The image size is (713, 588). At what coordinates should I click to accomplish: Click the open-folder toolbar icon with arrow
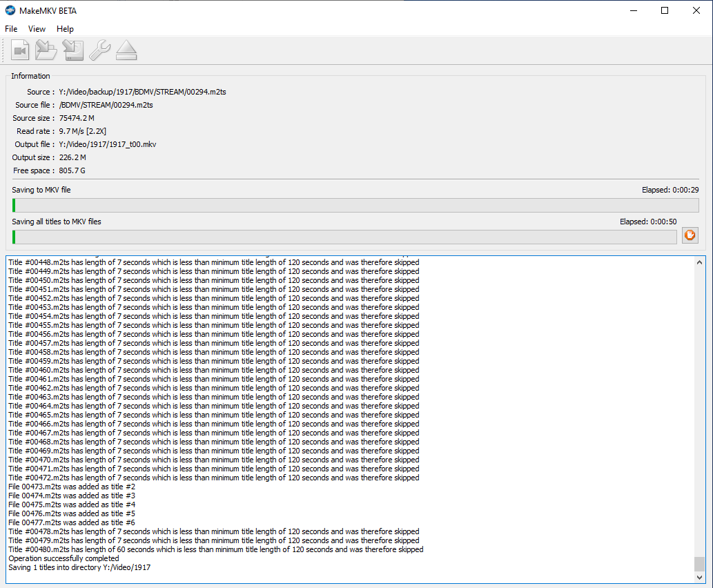[x=46, y=50]
